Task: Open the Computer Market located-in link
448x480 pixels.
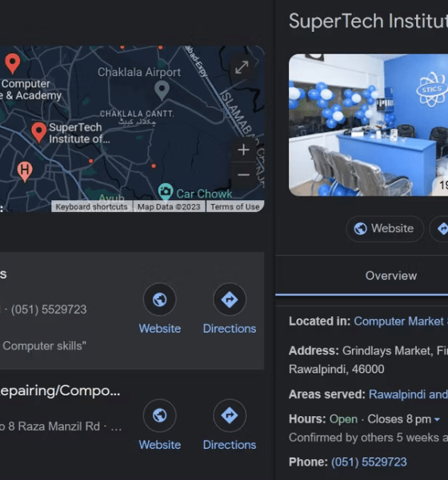Action: 401,321
